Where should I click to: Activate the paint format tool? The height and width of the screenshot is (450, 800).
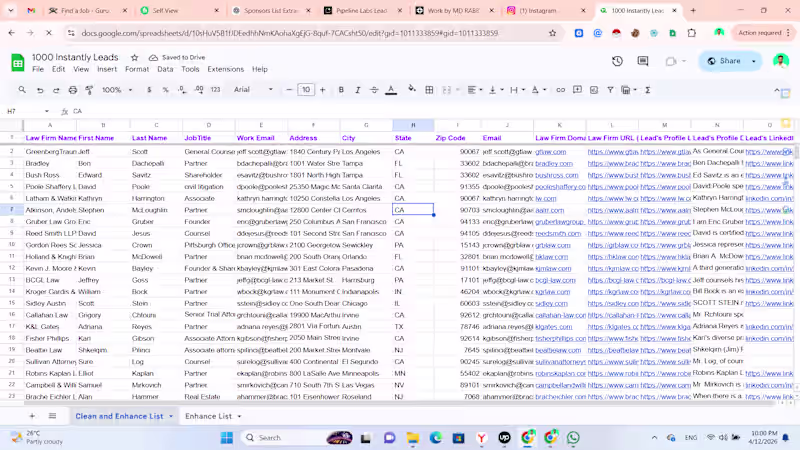click(89, 90)
